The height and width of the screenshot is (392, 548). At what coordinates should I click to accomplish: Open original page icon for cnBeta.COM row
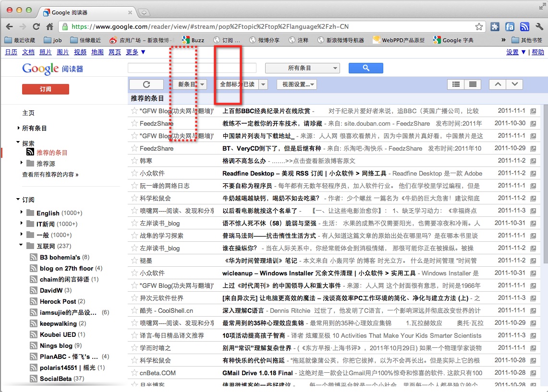coord(533,373)
